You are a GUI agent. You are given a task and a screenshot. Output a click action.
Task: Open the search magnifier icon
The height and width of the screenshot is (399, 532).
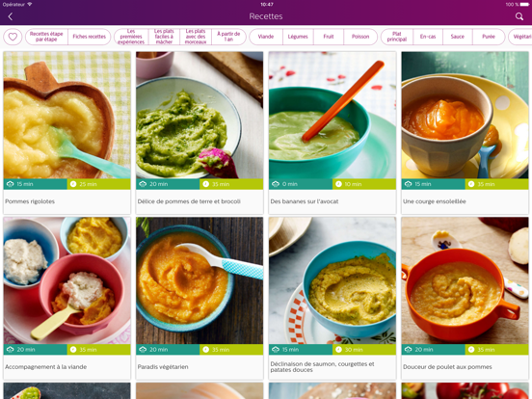519,16
